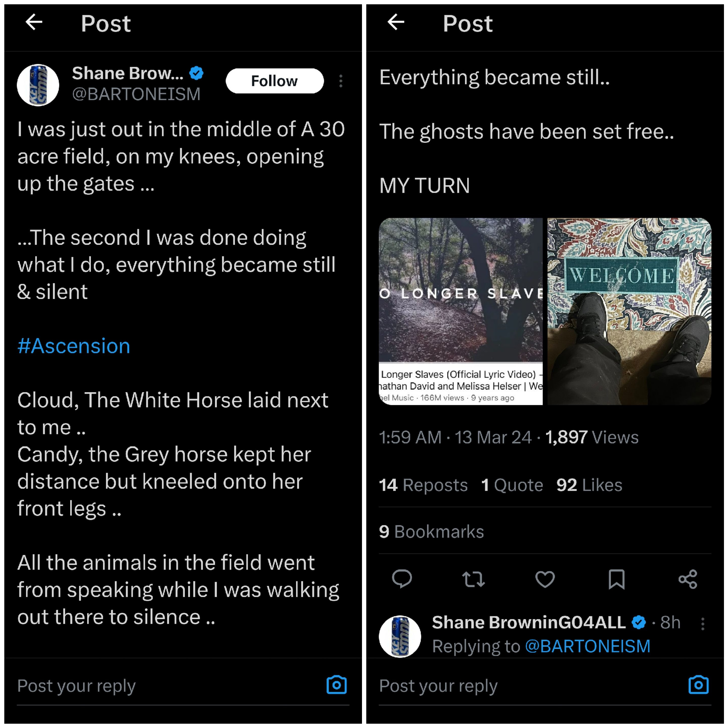The image size is (728, 728).
Task: Focus the left 'Post your reply' field
Action: 151,686
